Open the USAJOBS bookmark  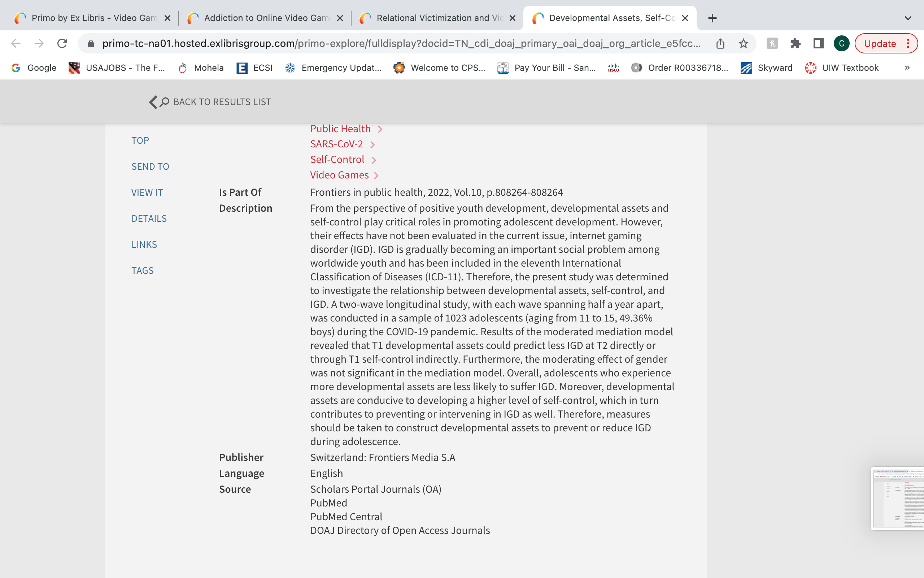[x=117, y=68]
